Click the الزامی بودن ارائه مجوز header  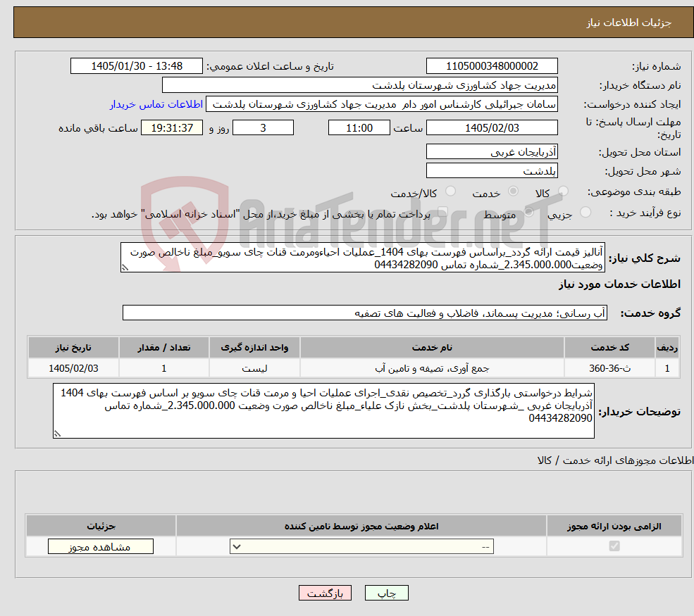coord(614,526)
